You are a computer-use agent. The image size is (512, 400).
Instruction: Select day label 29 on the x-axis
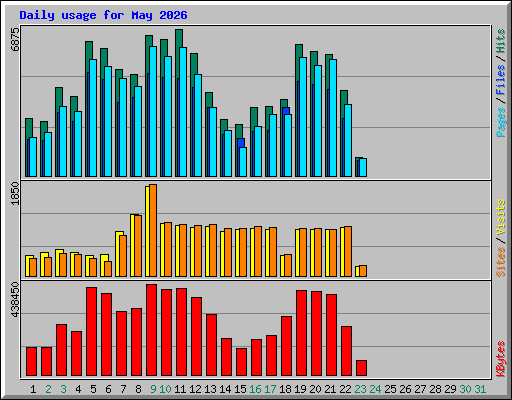coord(450,389)
